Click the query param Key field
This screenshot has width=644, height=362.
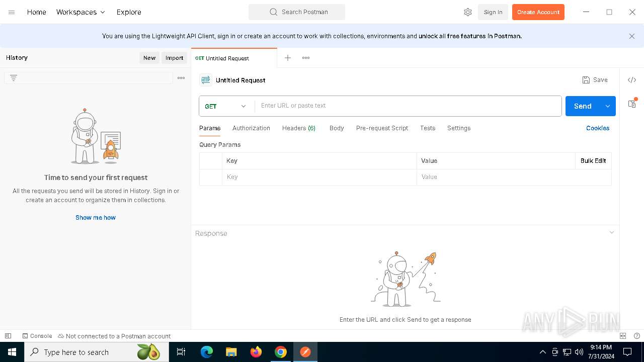319,177
